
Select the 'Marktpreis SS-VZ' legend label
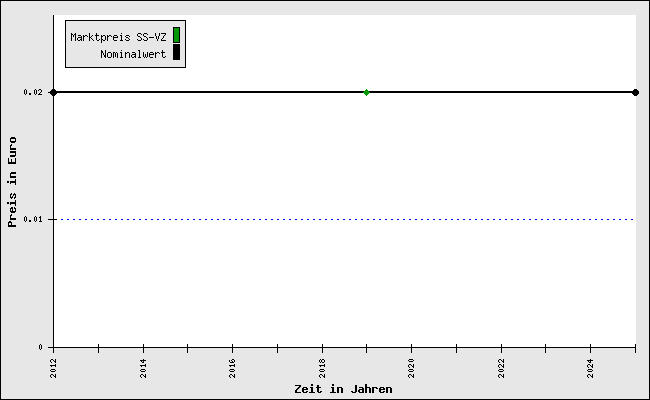pos(118,37)
